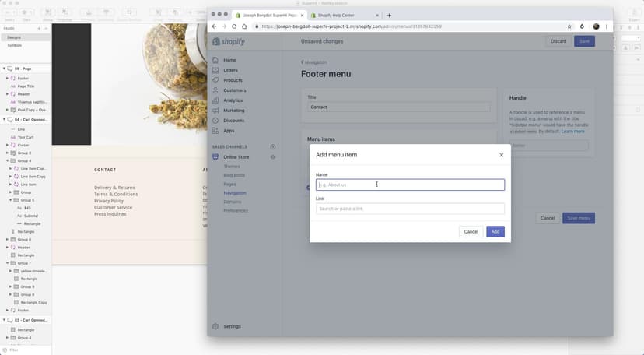Cancel the Add menu item dialog
Viewport: 644px width, 355px height.
coord(471,232)
